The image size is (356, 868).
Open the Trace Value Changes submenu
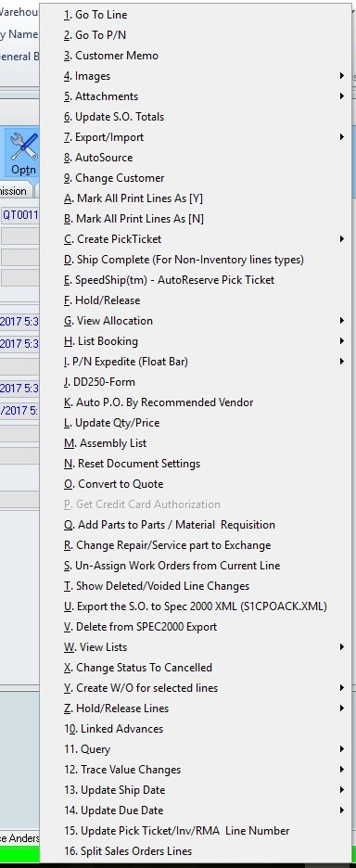195,770
